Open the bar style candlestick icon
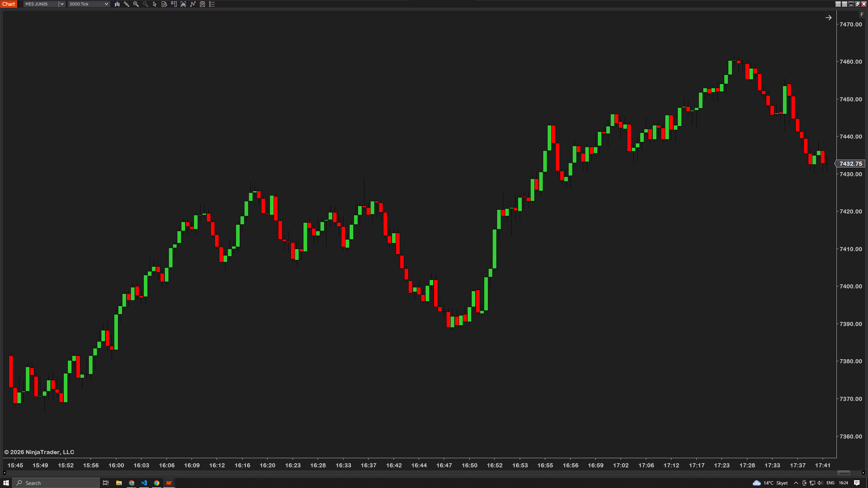 (117, 4)
